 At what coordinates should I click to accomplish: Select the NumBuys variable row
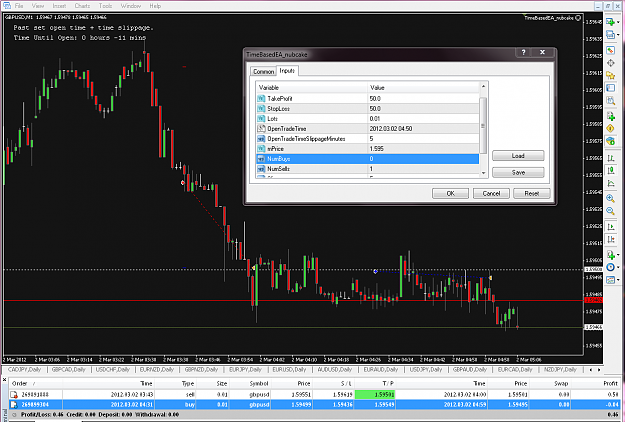point(367,159)
